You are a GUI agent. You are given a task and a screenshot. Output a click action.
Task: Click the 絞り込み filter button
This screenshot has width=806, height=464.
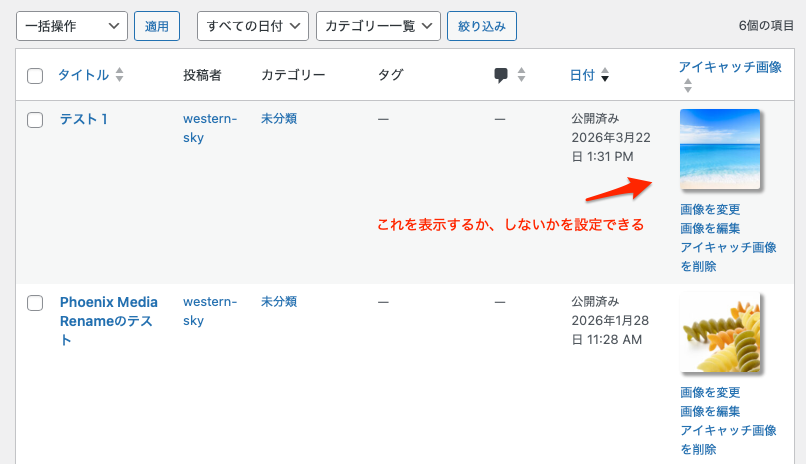tap(481, 26)
